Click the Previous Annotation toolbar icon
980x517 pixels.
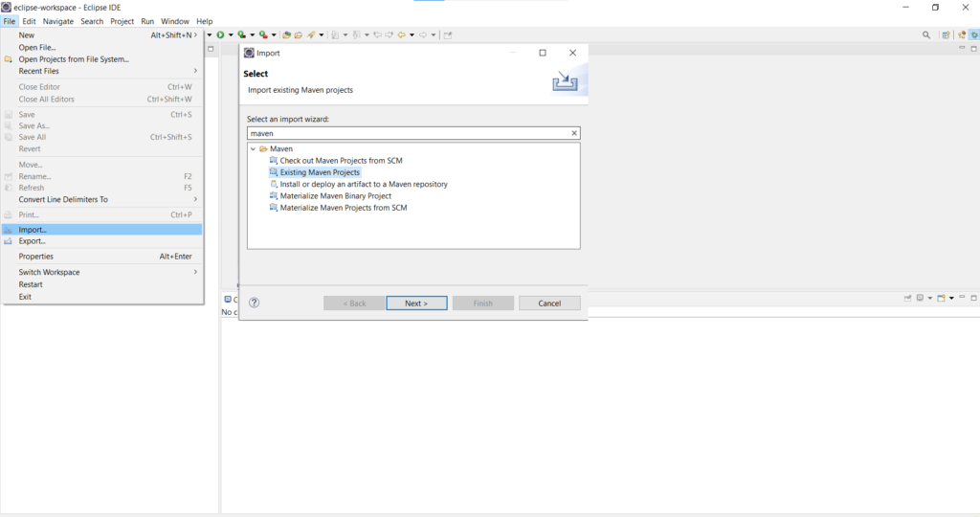coord(357,35)
